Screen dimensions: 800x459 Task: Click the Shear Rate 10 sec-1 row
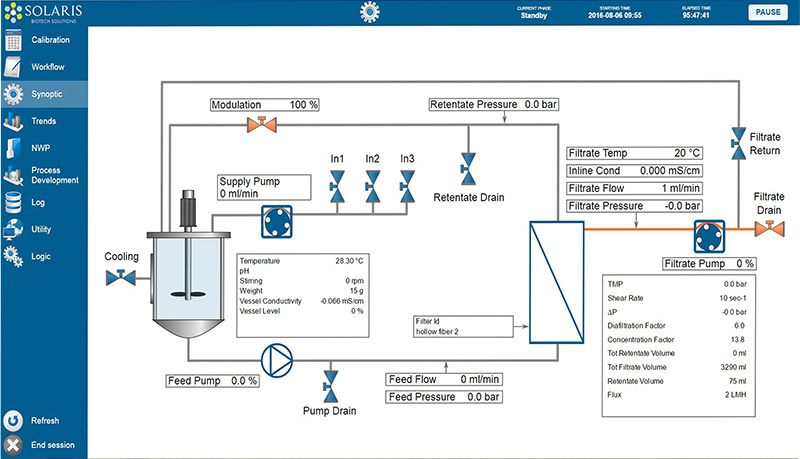click(x=677, y=298)
